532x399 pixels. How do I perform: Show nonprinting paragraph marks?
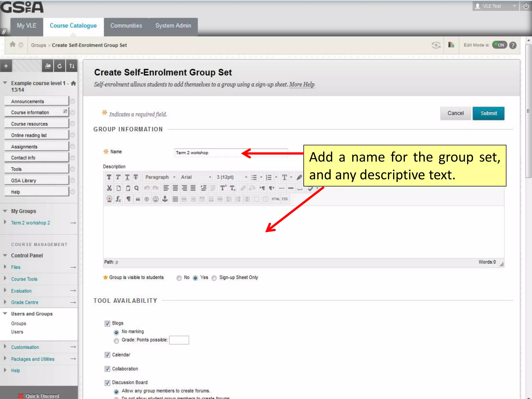tap(128, 199)
